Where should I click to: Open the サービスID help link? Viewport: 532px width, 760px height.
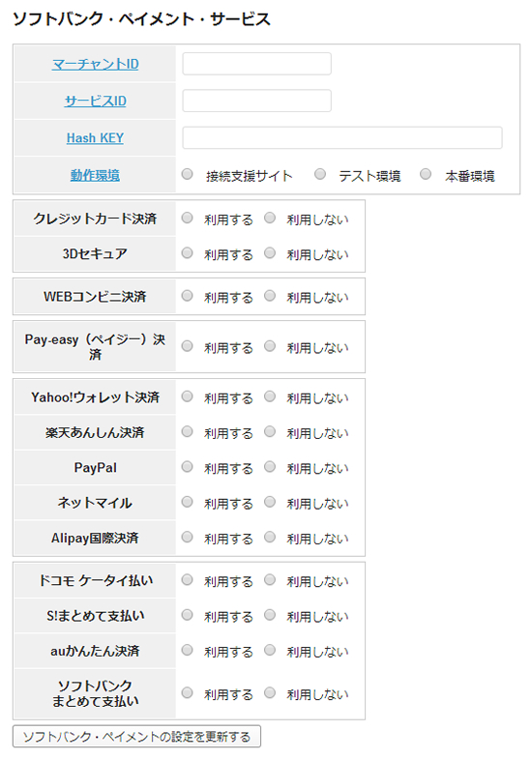pos(95,101)
